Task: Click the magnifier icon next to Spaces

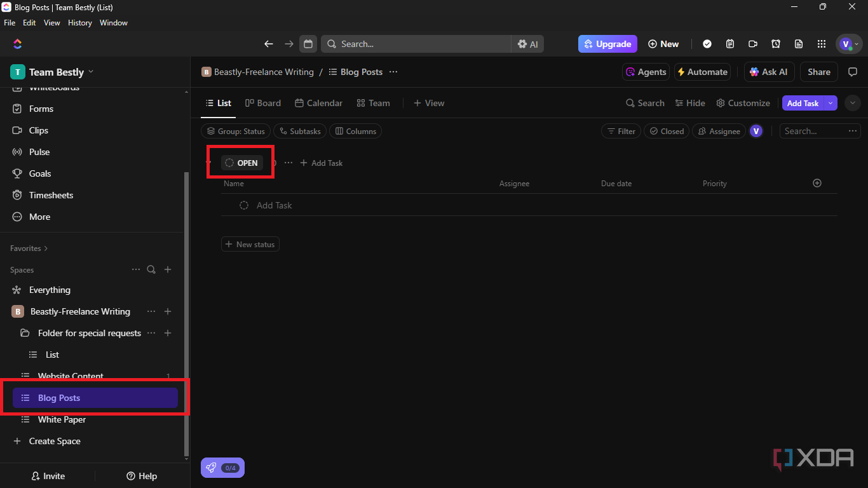Action: click(151, 269)
